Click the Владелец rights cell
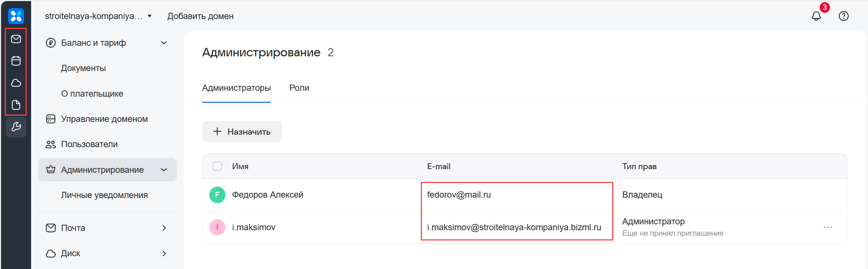 tap(642, 195)
